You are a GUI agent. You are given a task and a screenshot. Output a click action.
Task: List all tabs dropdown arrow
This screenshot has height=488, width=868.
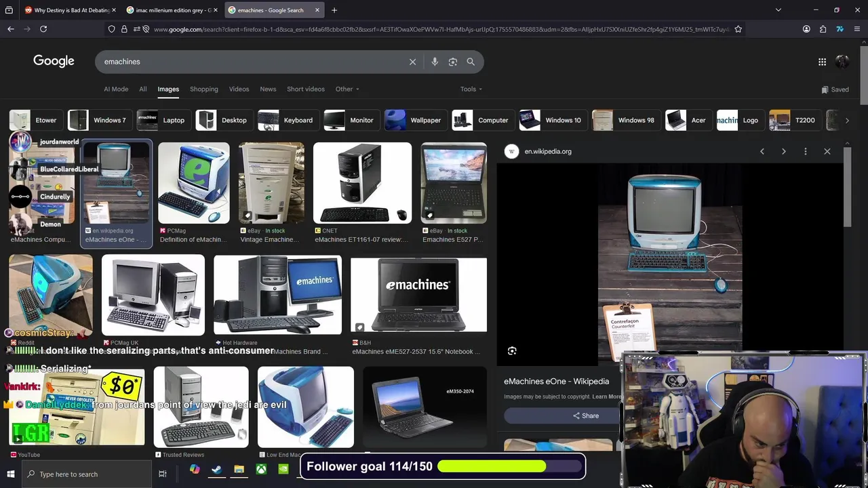click(778, 10)
